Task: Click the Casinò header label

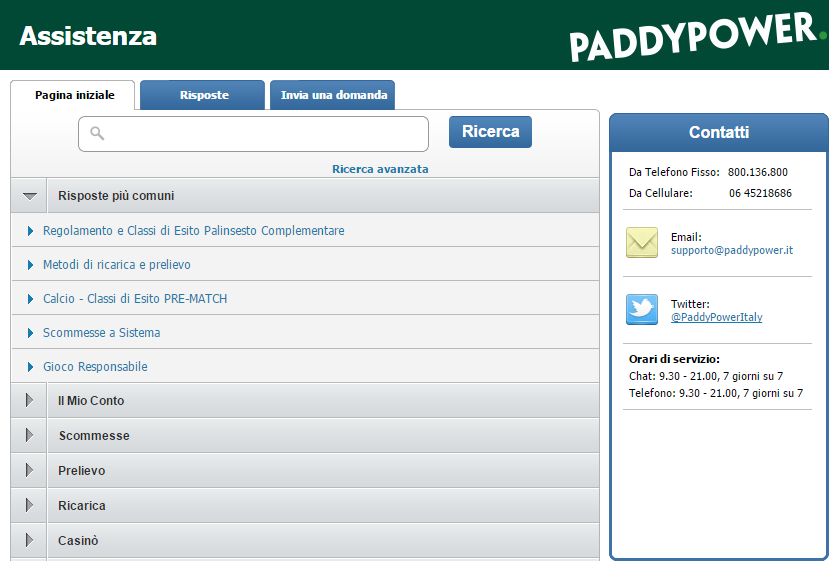Action: [78, 540]
